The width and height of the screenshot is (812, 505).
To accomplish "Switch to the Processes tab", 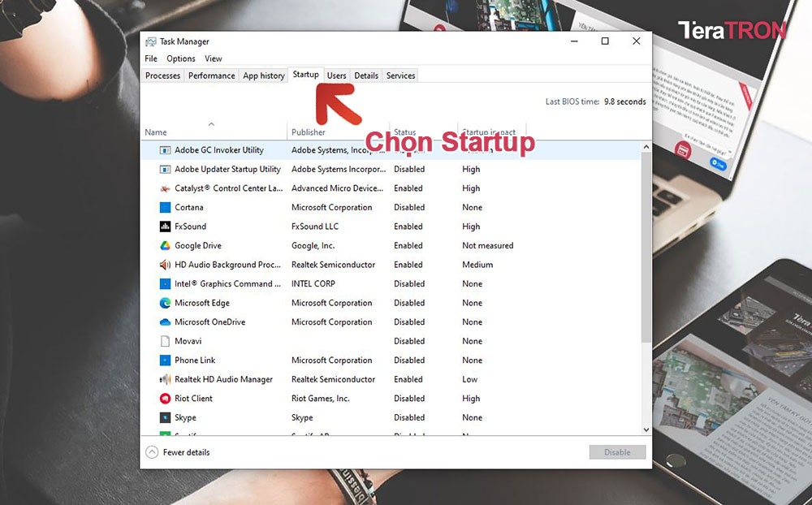I will coord(162,76).
